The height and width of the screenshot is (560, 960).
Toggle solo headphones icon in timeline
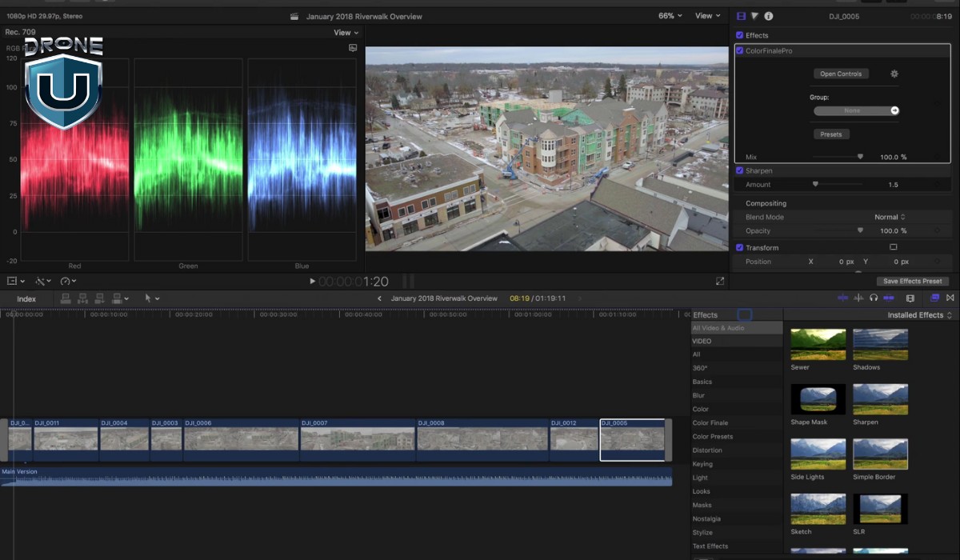(x=874, y=298)
